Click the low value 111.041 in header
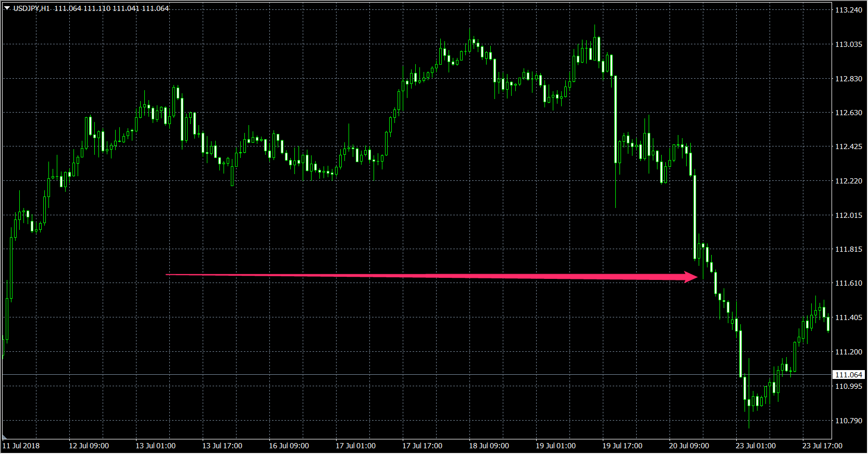 point(126,8)
